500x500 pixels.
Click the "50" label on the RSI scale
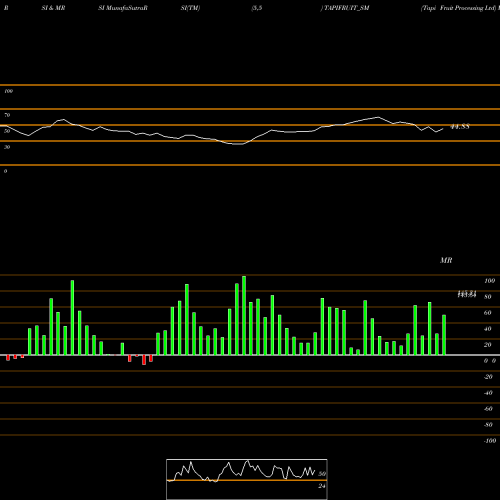(7, 131)
